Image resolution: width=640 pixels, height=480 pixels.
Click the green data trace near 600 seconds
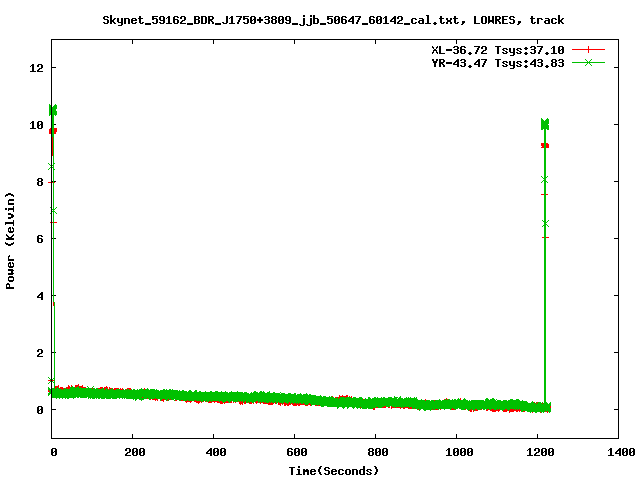click(294, 399)
